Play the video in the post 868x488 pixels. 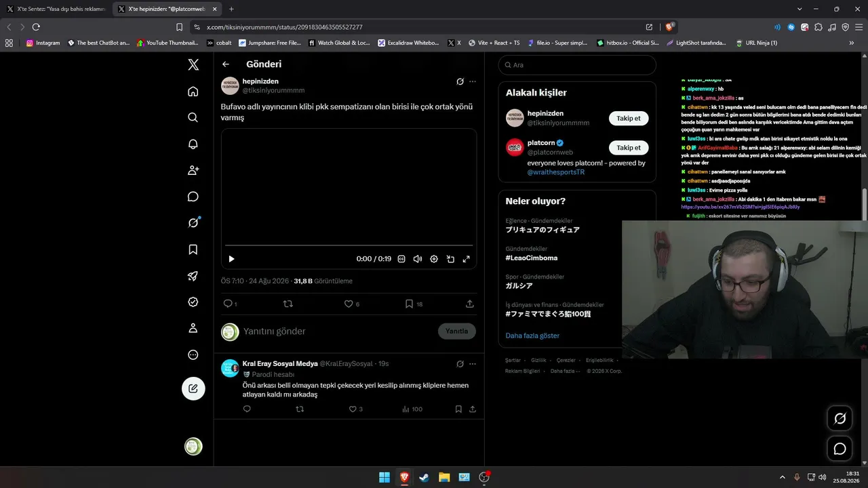231,259
